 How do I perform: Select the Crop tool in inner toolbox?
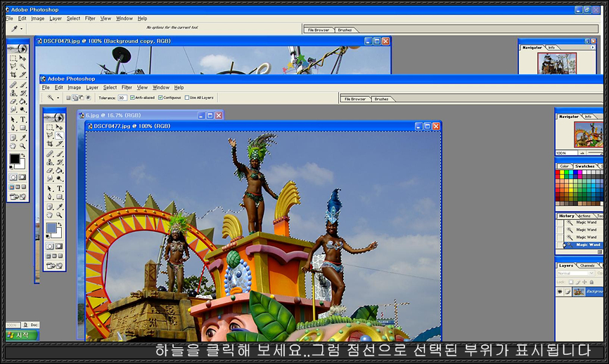[x=50, y=144]
